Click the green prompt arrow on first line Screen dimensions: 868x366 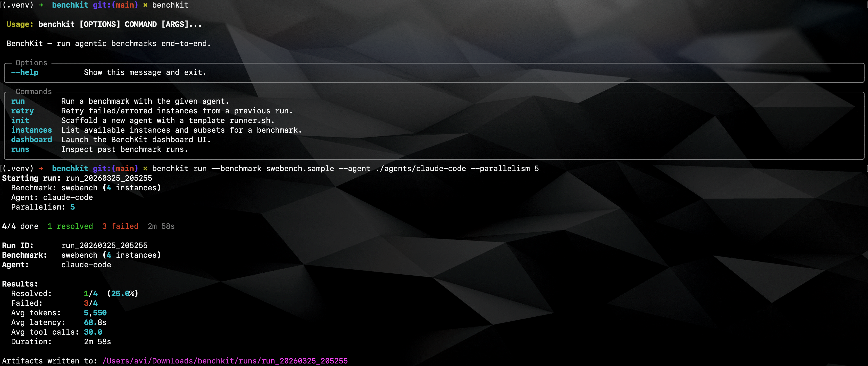[x=41, y=5]
